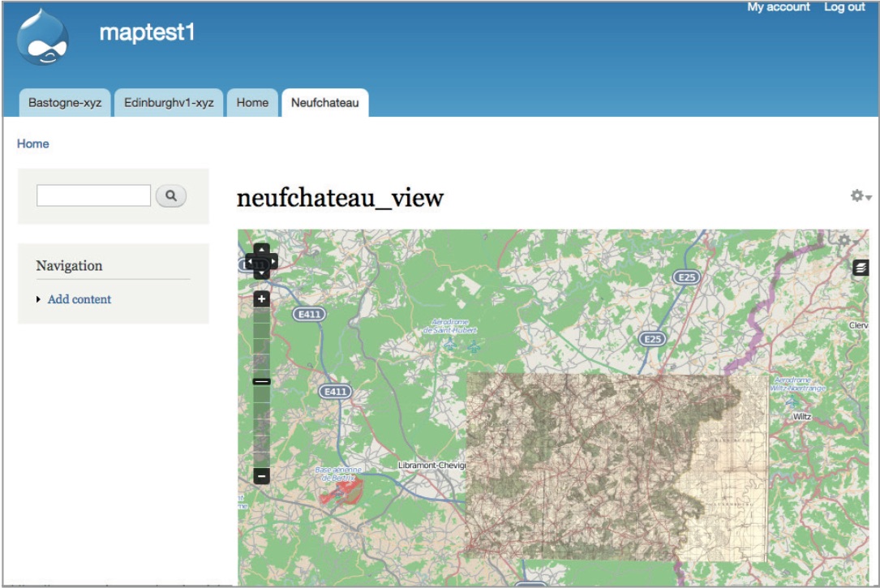This screenshot has height=588, width=880.
Task: Open gear dropdown beside neufchateau_view title
Action: tap(860, 196)
